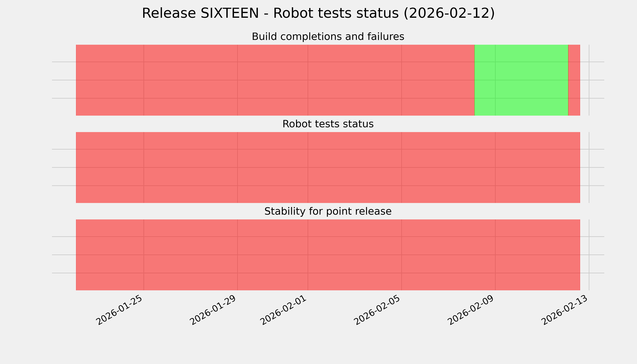This screenshot has height=364, width=637.
Task: Click the main title "Release SIXTEEN - Robot tests status"
Action: pos(318,13)
